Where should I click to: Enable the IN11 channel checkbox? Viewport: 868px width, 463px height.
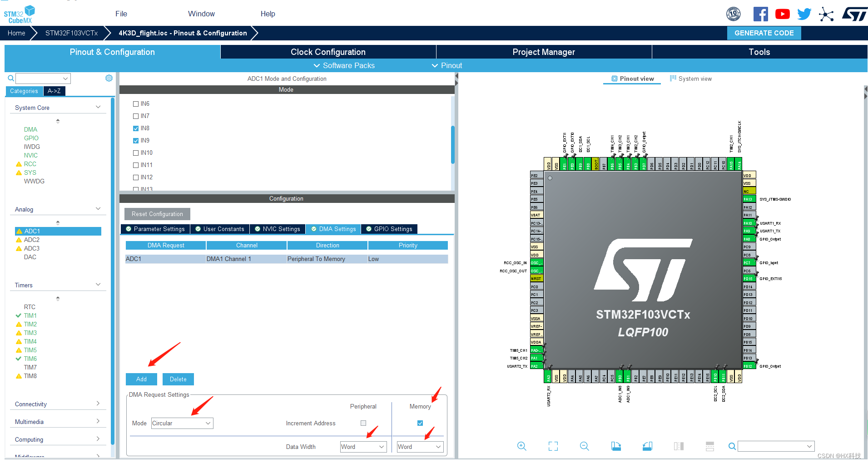click(x=136, y=165)
